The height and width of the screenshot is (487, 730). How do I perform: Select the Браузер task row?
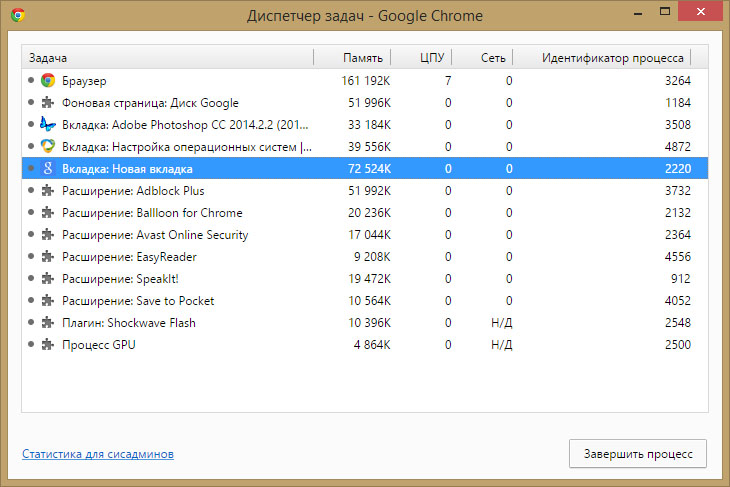(365, 81)
